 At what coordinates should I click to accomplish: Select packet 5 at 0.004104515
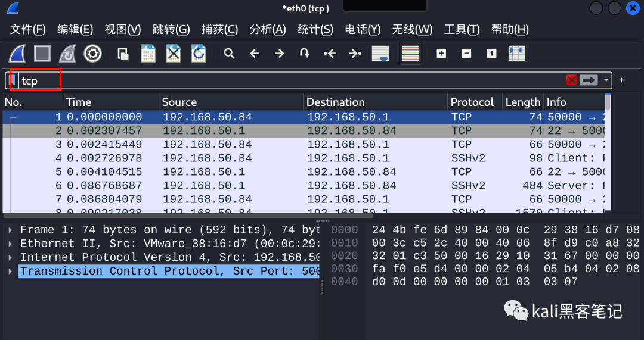(304, 172)
